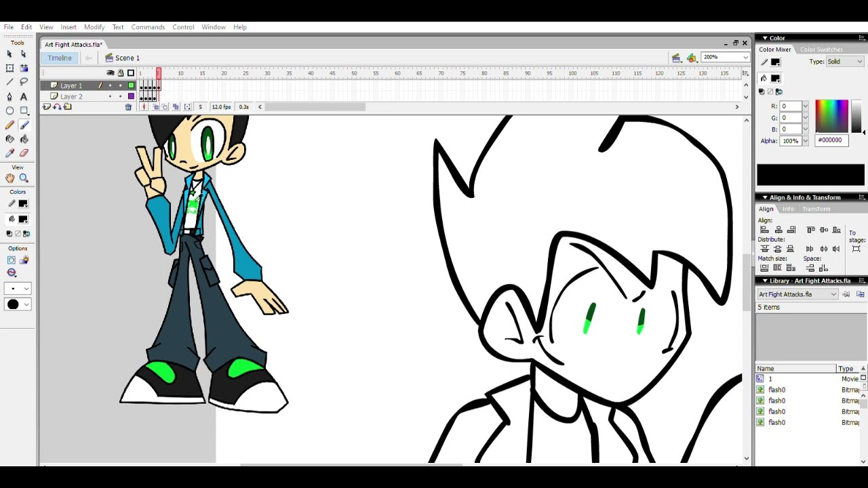Collapse the Align & Info & Transform panel

click(x=764, y=198)
